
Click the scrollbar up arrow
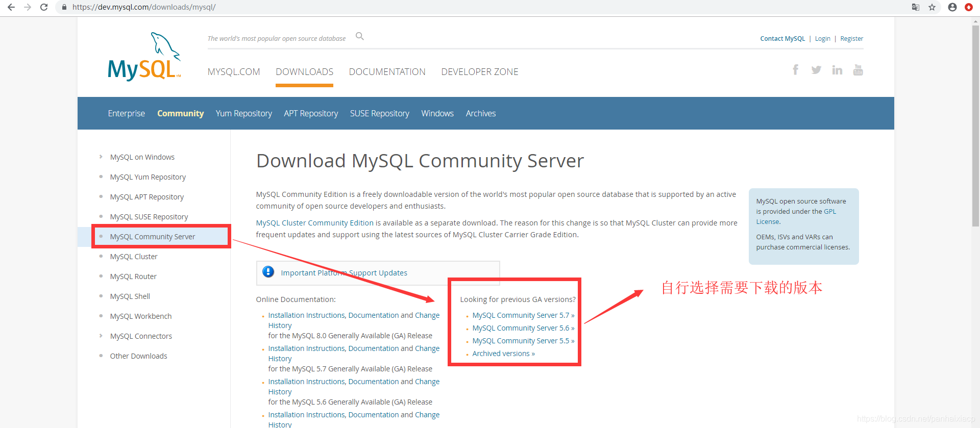(975, 21)
